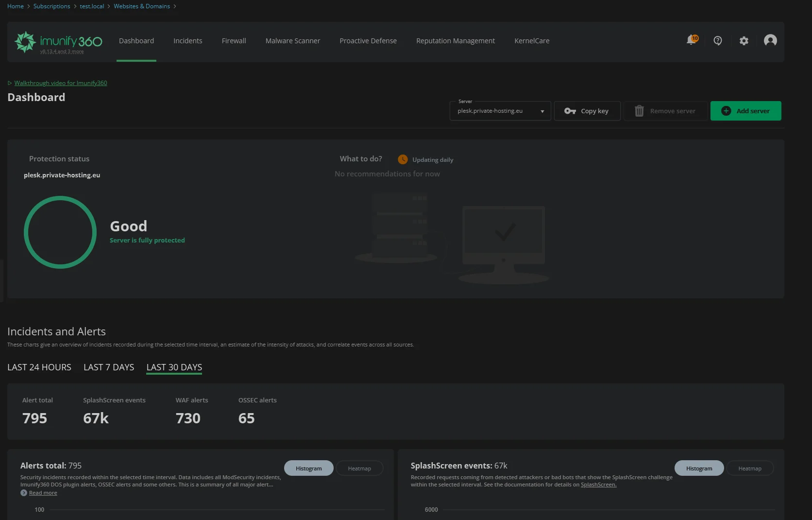Open the Server dropdown plesk.private-hosting.eu

click(x=500, y=111)
